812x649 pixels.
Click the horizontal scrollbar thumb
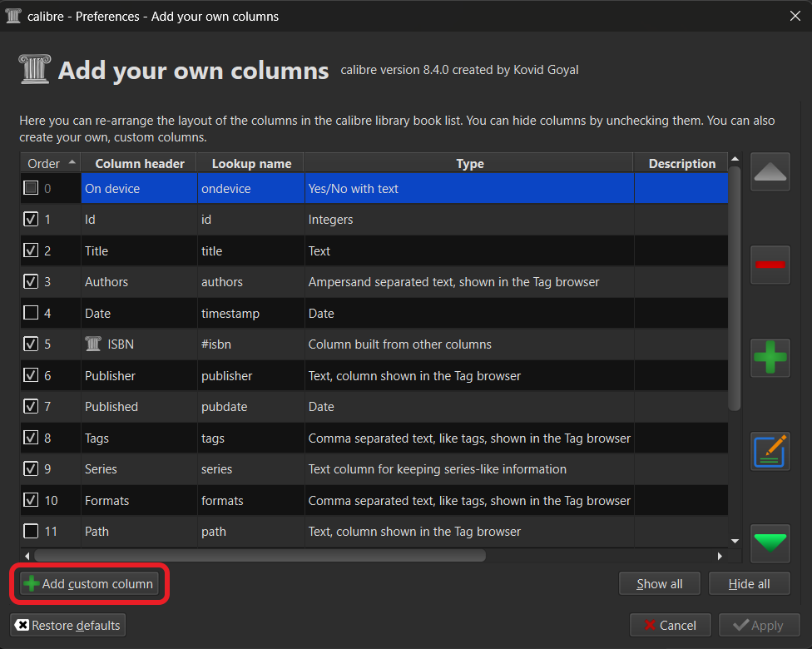260,556
